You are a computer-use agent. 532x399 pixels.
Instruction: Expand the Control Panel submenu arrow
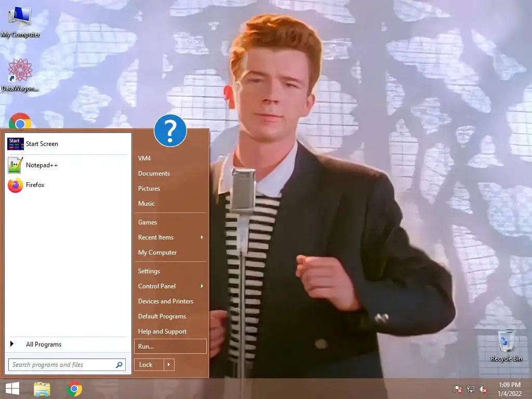coord(202,286)
